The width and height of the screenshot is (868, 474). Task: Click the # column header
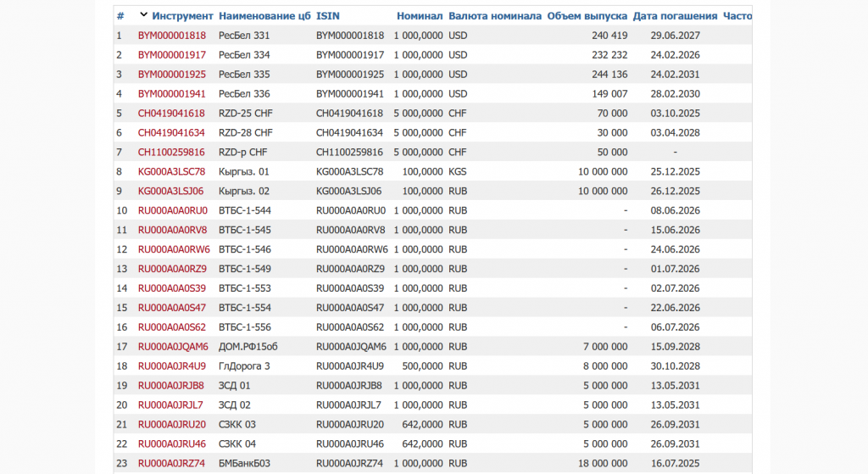click(120, 16)
